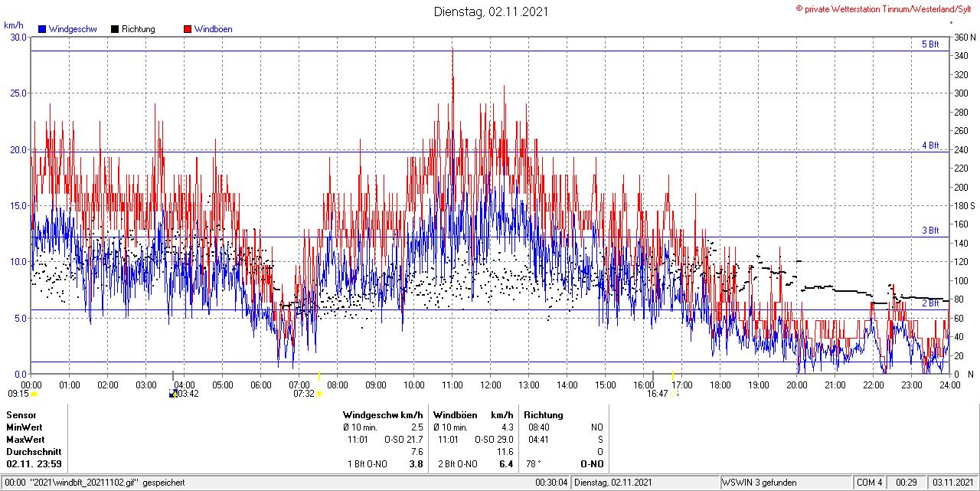This screenshot has height=491, width=980.
Task: Click the 18:00 time axis label
Action: (x=720, y=385)
